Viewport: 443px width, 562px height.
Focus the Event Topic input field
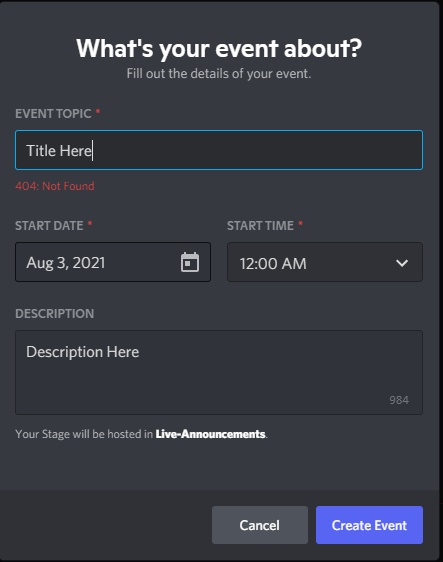(219, 150)
